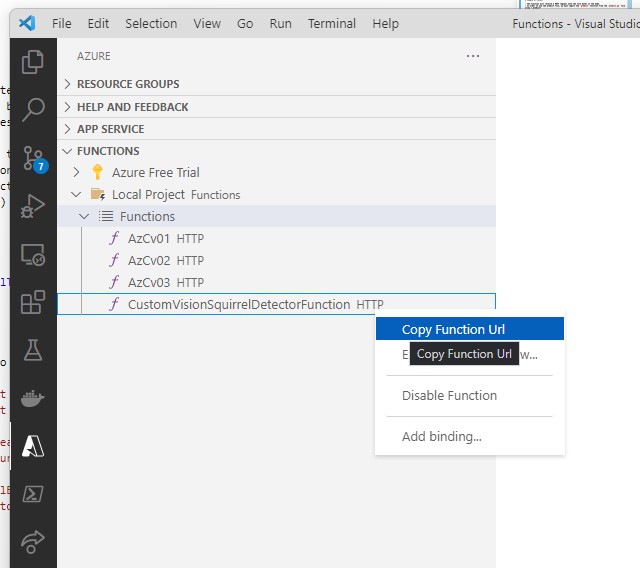Collapse the FUNCTIONS section header
The image size is (640, 568).
coord(276,151)
